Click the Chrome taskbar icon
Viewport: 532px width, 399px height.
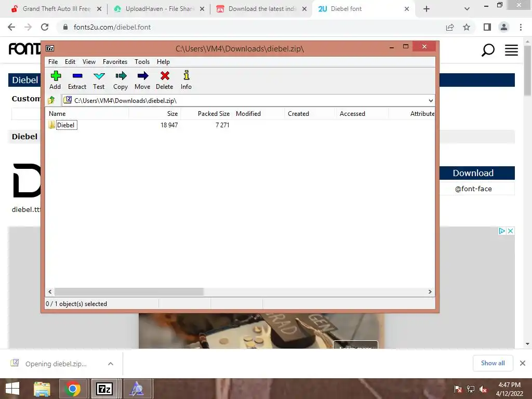coord(73,389)
